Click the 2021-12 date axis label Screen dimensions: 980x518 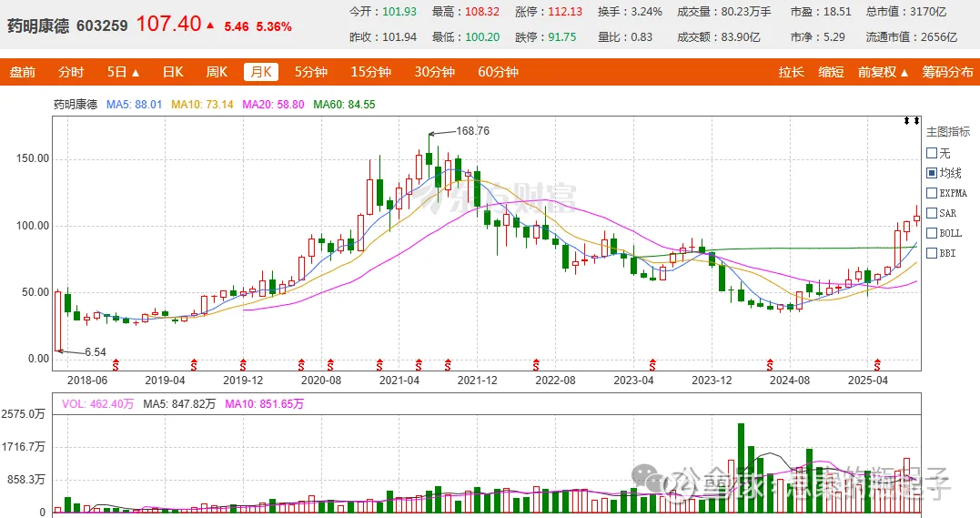[478, 380]
